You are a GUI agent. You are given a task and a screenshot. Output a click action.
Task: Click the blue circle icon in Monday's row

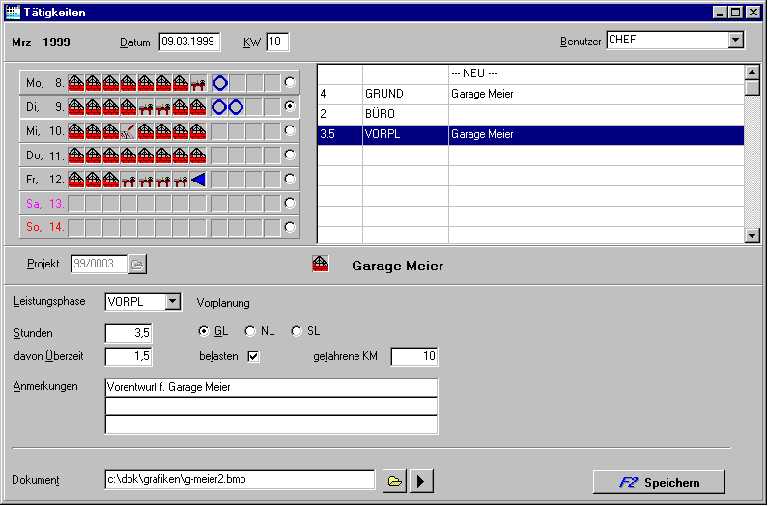click(220, 82)
